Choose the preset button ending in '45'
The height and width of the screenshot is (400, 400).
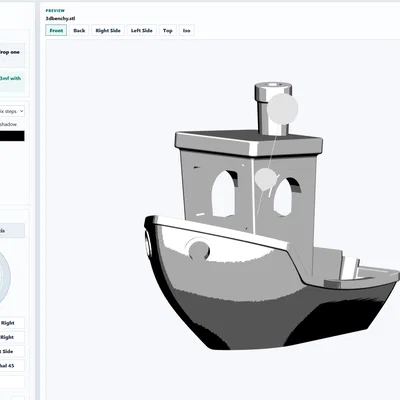point(12,366)
